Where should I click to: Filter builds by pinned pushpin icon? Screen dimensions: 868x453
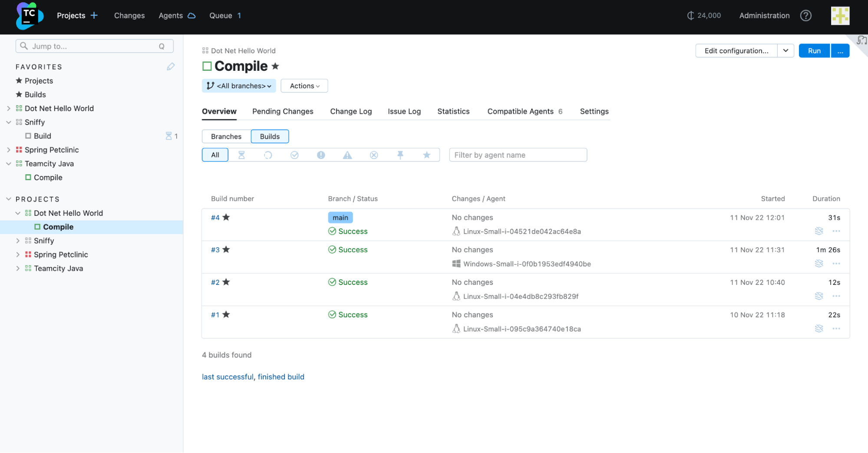400,155
